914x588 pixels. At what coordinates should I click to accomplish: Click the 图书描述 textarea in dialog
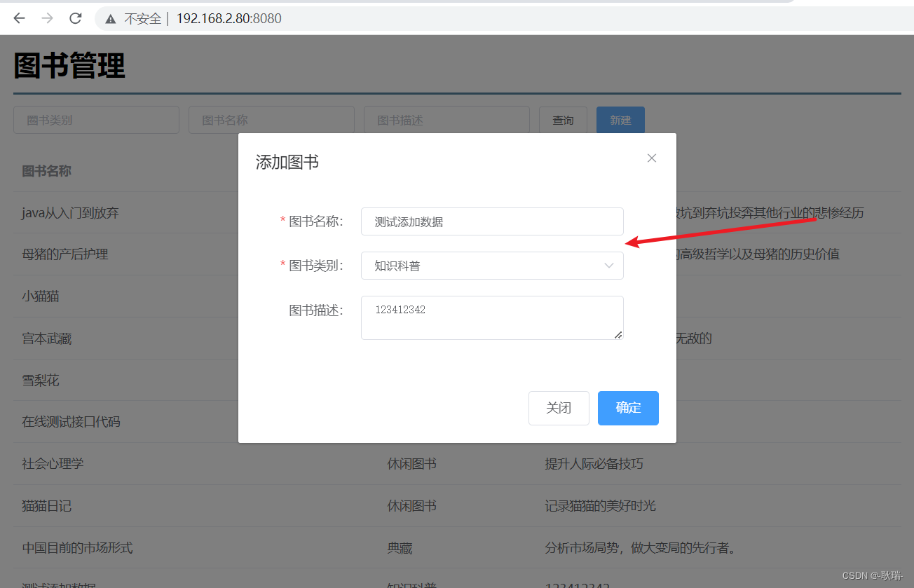(x=492, y=317)
